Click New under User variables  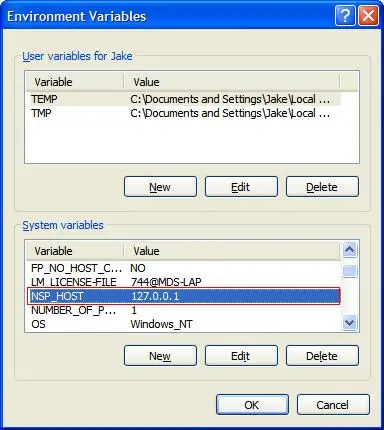160,187
